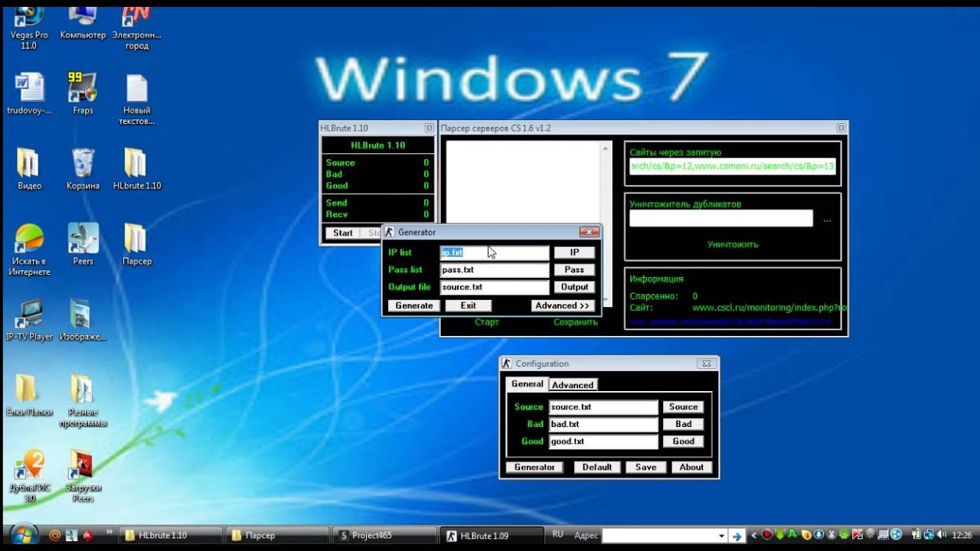Select the Новый текстовый document icon
Screen dimensions: 980x551
pyautogui.click(x=136, y=99)
